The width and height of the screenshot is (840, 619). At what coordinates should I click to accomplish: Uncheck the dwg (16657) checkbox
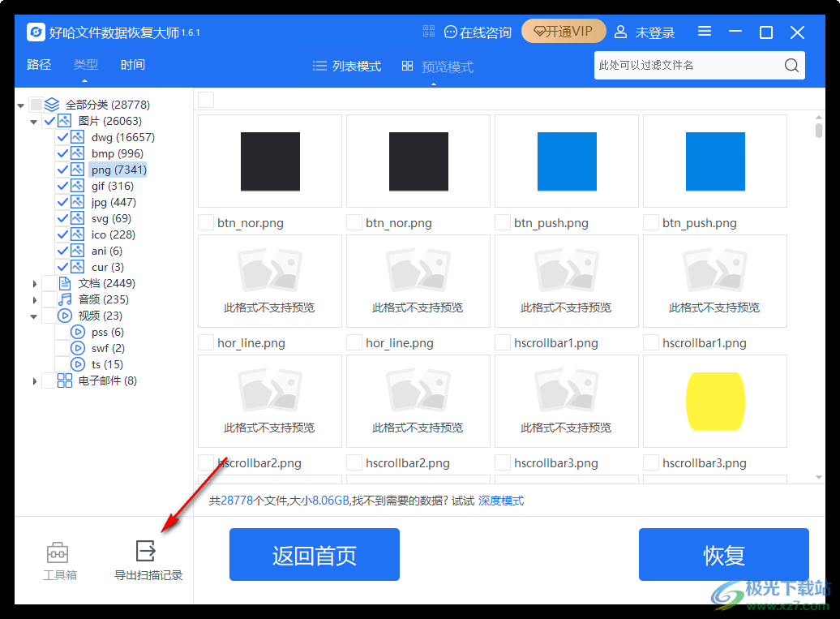62,137
